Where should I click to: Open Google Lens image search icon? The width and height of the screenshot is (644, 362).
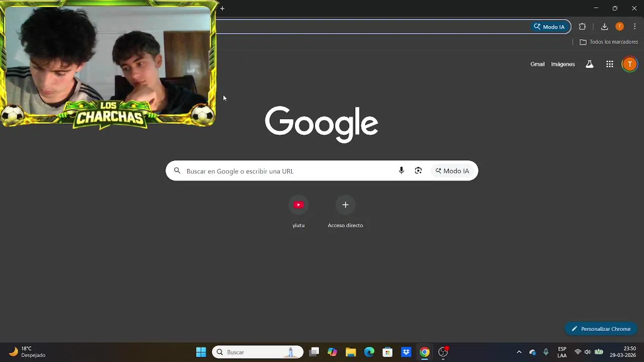418,171
